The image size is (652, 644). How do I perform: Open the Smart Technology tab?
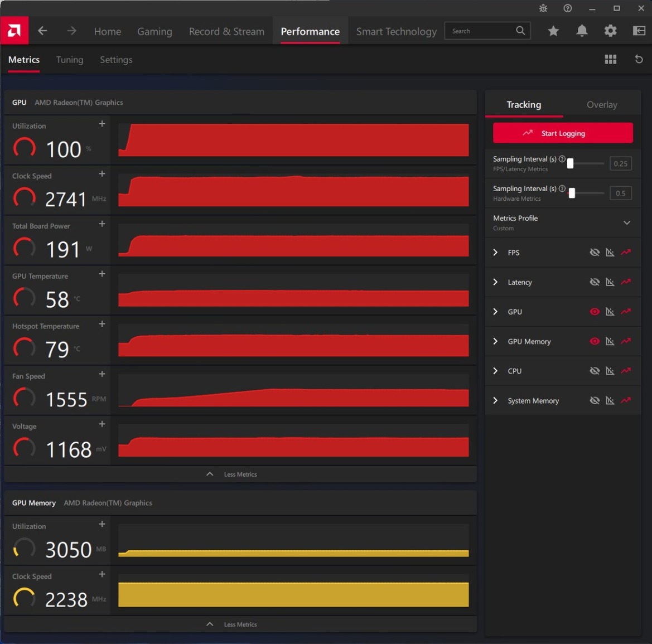coord(396,32)
